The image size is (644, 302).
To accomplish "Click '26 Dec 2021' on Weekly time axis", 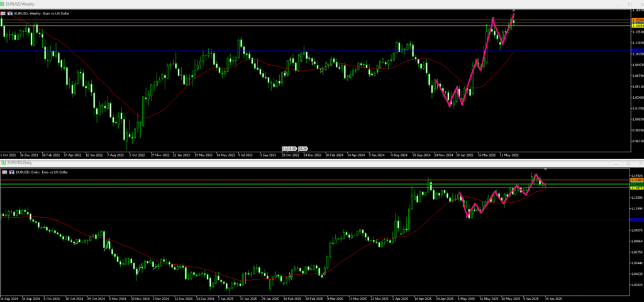I will [28, 155].
